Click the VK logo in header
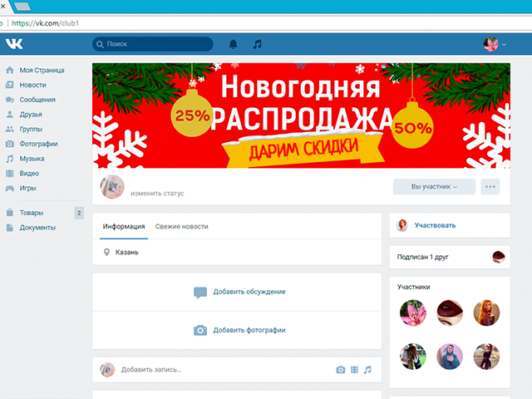532x399 pixels. click(x=14, y=44)
